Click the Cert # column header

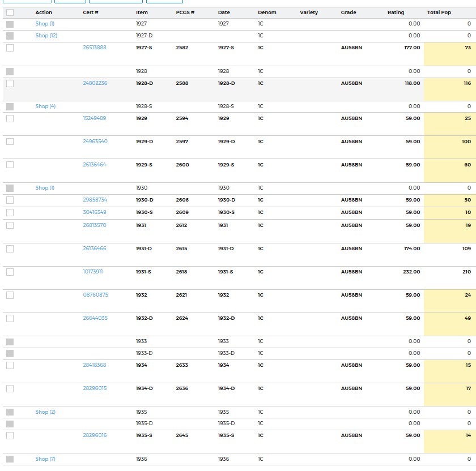pos(91,12)
